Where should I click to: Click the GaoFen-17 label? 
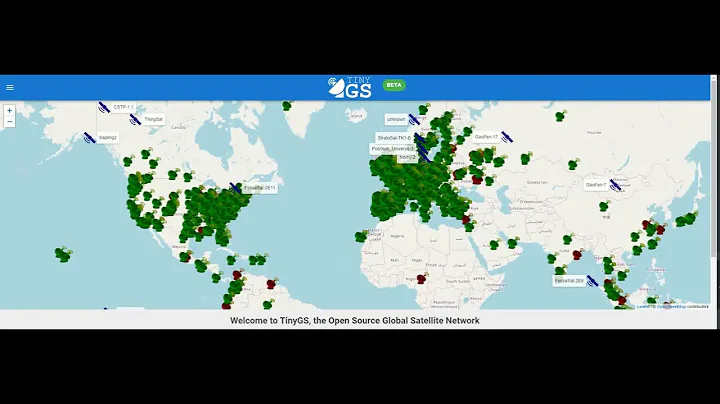[486, 137]
